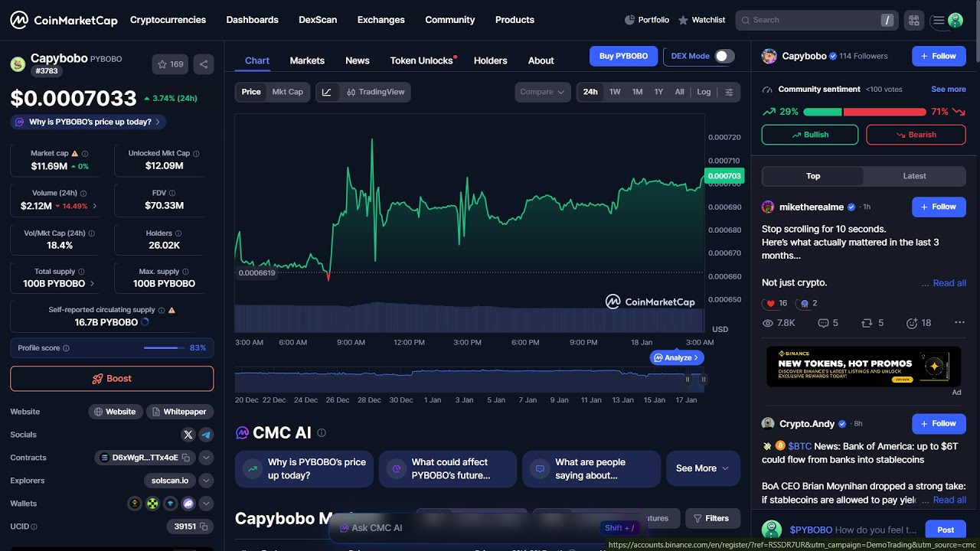
Task: Expand the See More AI prompts
Action: (703, 468)
